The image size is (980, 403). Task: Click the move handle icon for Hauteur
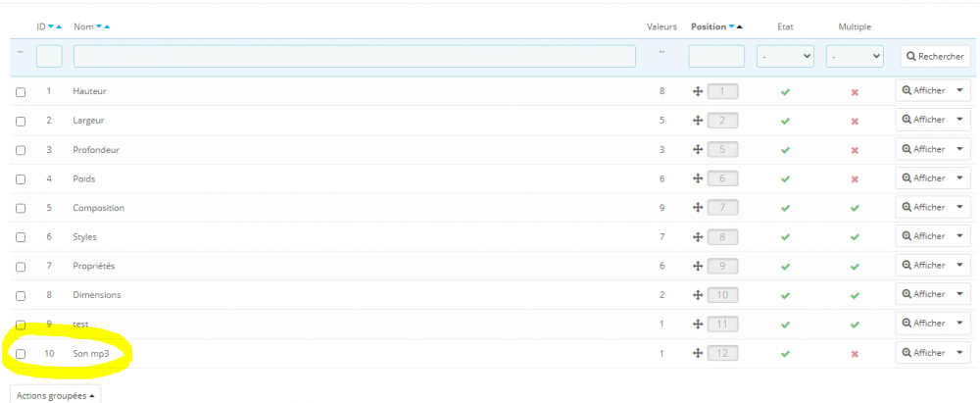(x=698, y=92)
